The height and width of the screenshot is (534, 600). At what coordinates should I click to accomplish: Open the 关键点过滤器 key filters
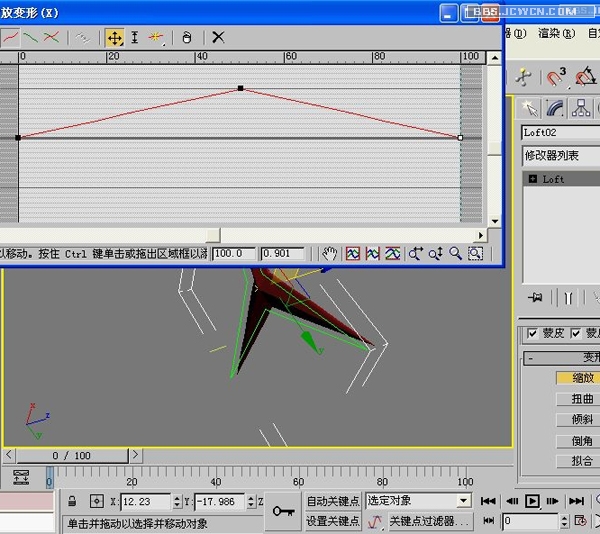coord(430,521)
